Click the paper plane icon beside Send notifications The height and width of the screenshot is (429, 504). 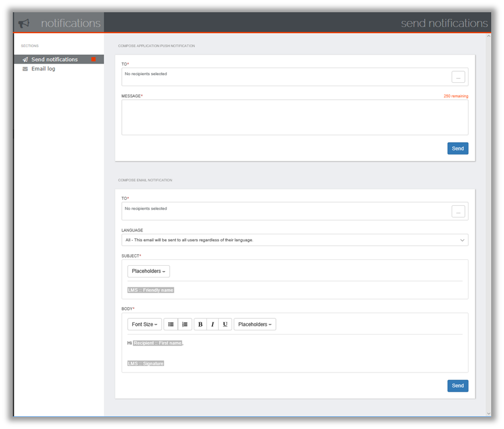(x=24, y=59)
